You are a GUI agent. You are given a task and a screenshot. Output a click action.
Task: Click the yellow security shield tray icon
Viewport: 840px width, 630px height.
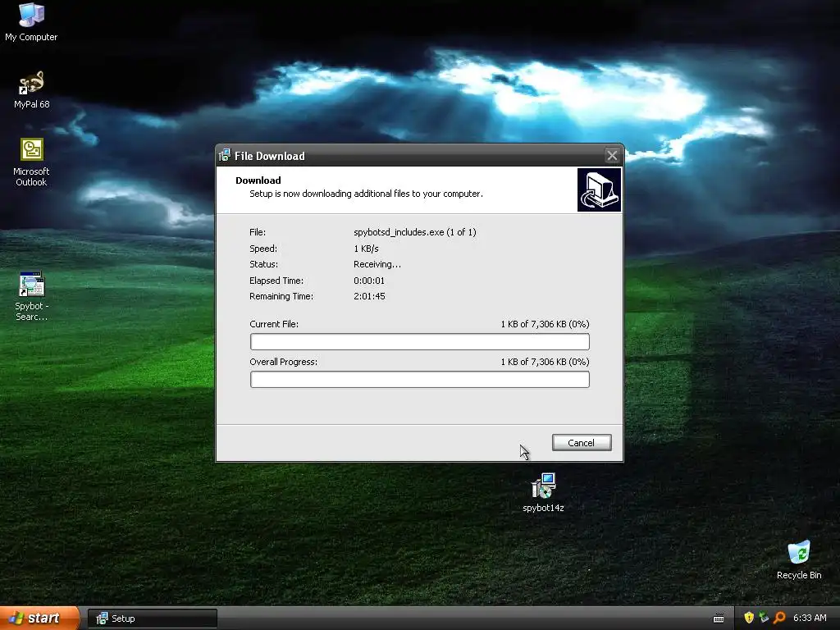749,619
